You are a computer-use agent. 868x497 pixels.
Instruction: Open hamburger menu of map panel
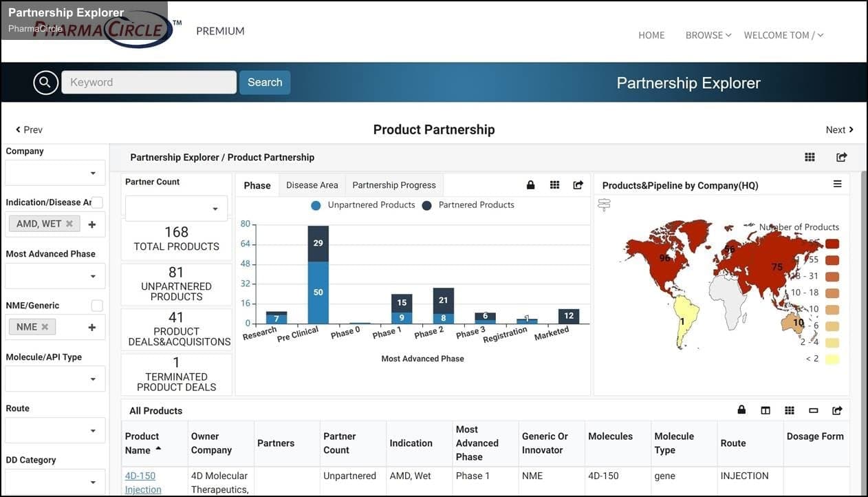coord(837,184)
